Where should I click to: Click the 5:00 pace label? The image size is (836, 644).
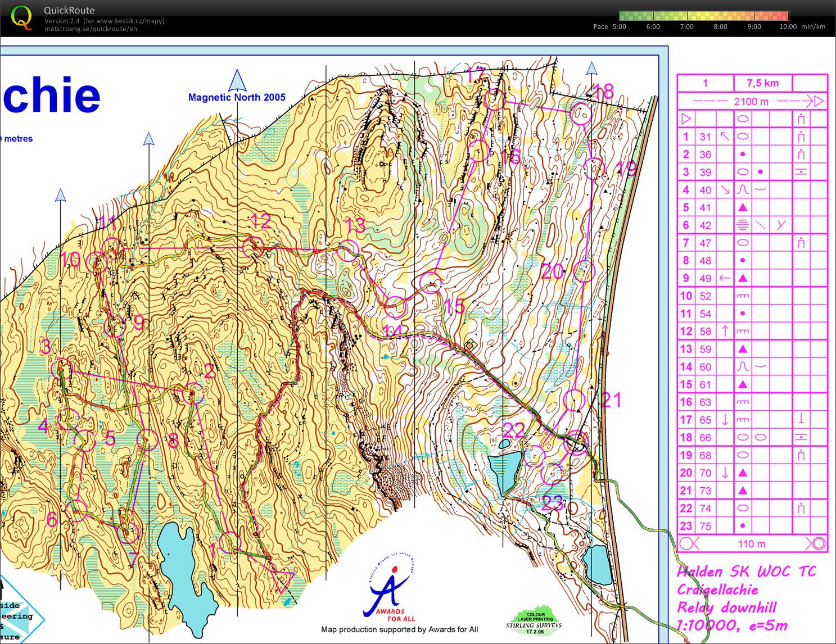pos(619,26)
